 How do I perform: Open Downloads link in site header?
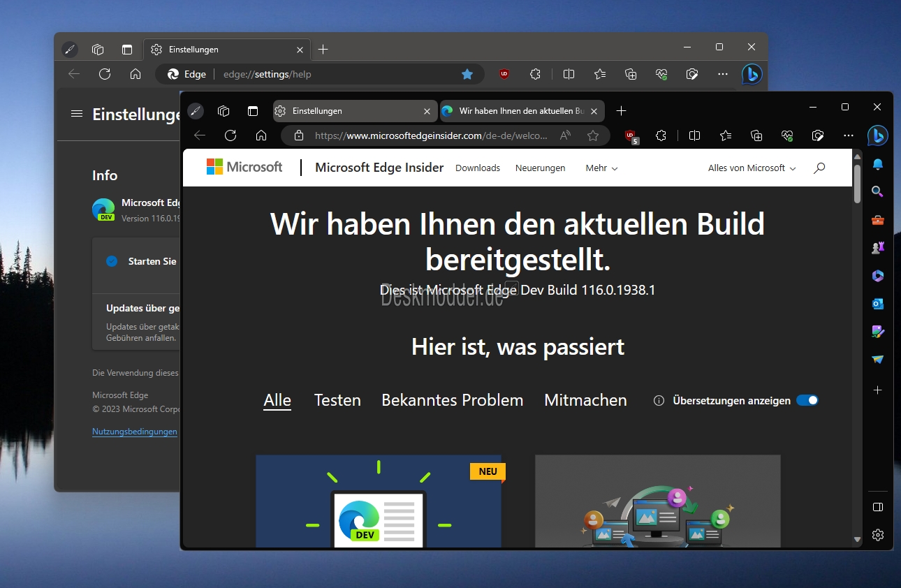pos(478,168)
